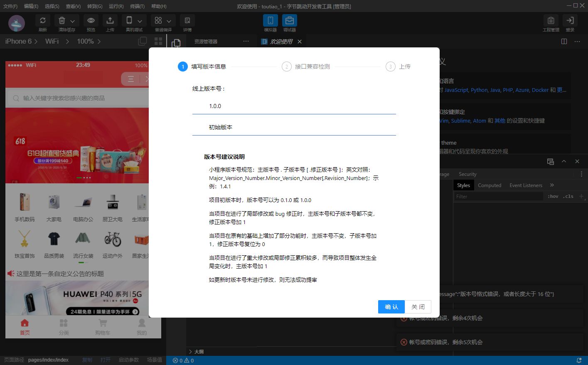
Task: Open 工程管理 project management icon
Action: [551, 21]
